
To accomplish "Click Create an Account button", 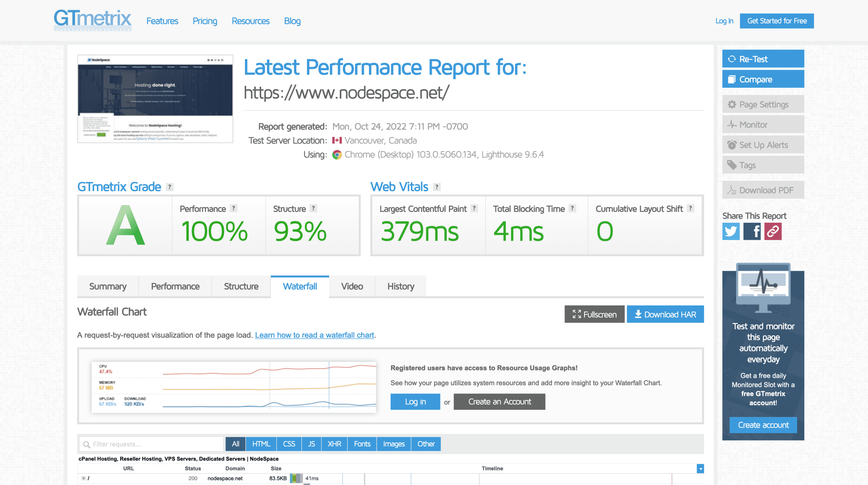I will [499, 402].
